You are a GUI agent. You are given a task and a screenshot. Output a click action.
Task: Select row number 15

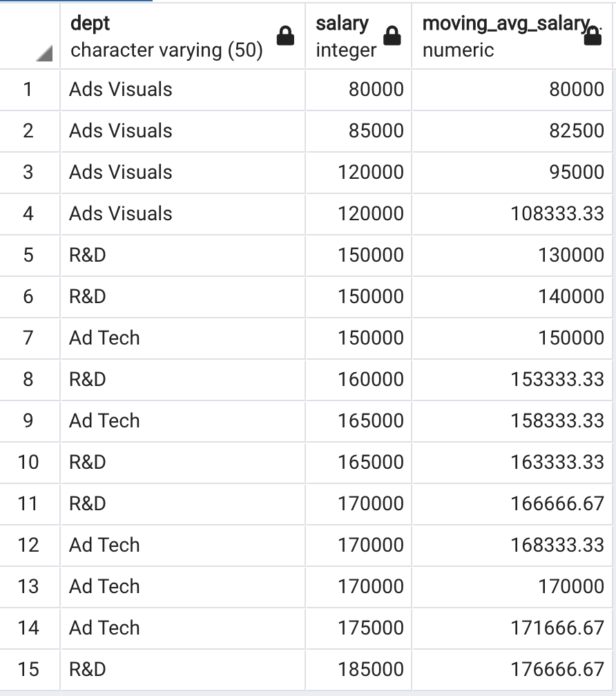(29, 669)
